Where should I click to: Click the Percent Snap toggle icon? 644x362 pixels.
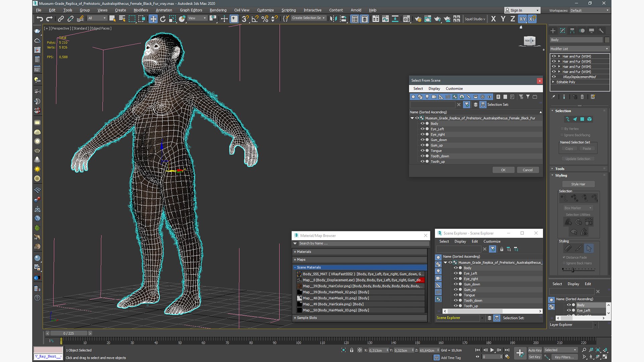(x=265, y=19)
